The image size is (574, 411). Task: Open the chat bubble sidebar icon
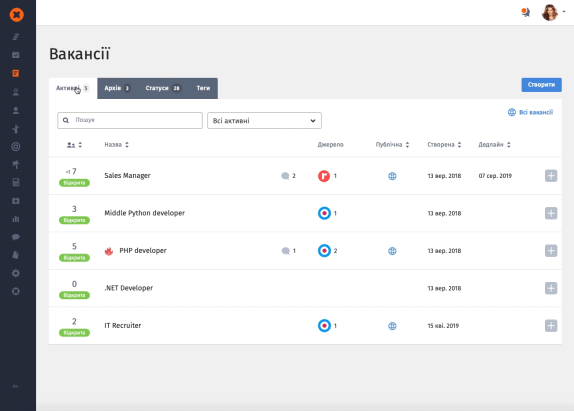[16, 237]
